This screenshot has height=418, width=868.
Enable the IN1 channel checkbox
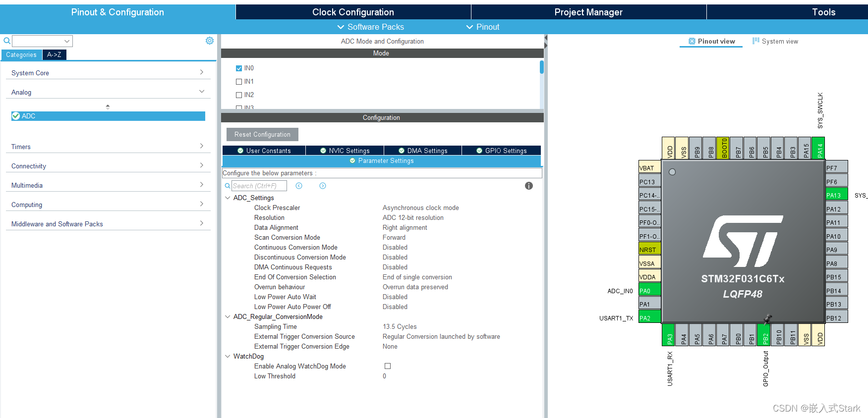(x=239, y=82)
